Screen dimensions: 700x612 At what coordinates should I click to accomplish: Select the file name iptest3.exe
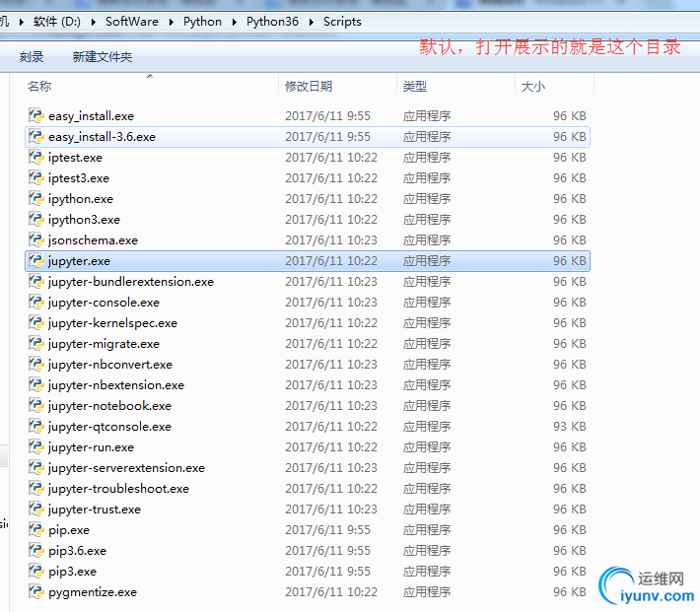tap(79, 178)
